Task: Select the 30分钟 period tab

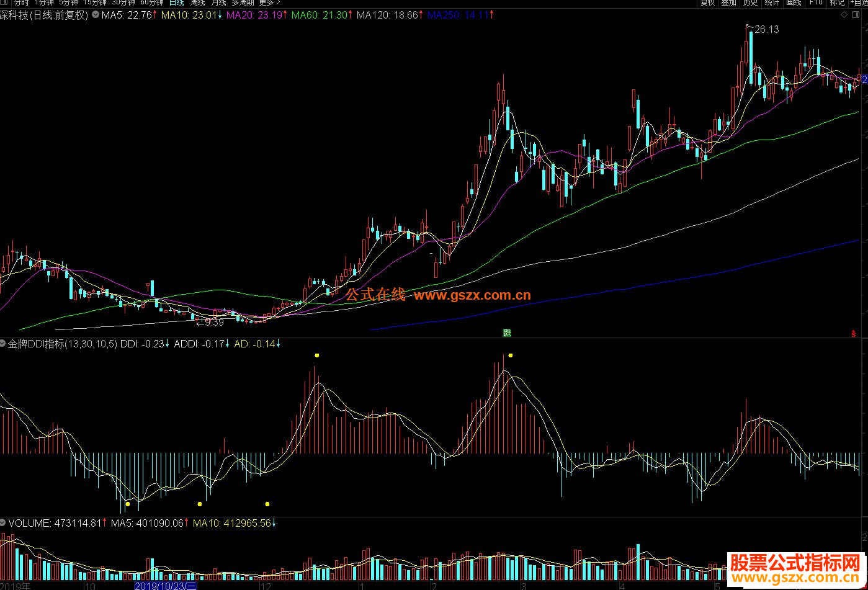Action: pos(123,2)
